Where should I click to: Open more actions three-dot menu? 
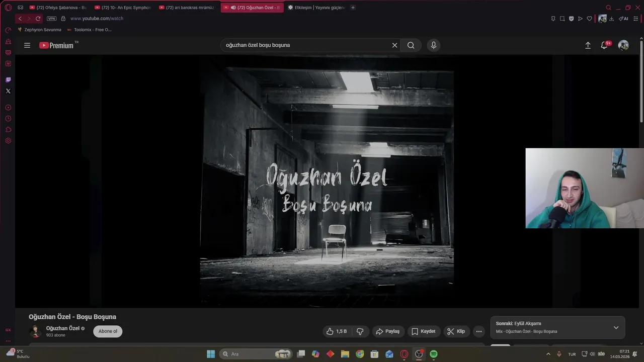pyautogui.click(x=479, y=331)
